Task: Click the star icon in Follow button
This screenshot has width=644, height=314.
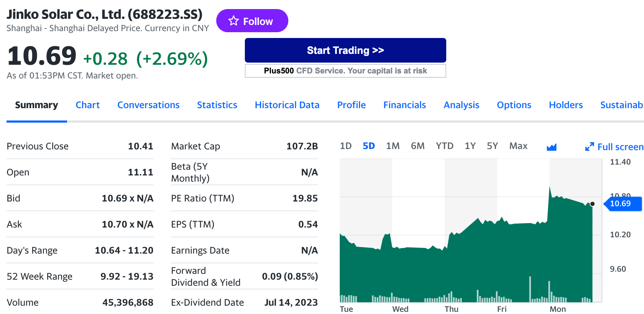Action: coord(234,21)
